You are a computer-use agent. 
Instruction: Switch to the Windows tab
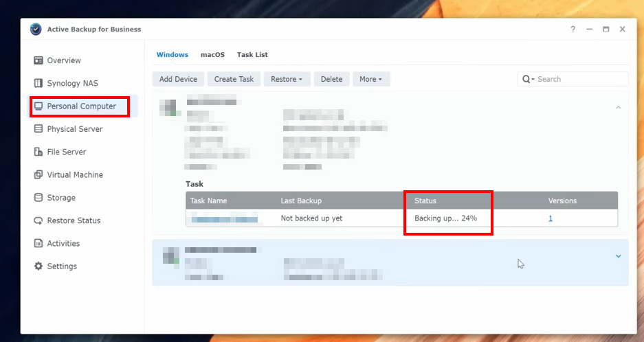[173, 55]
